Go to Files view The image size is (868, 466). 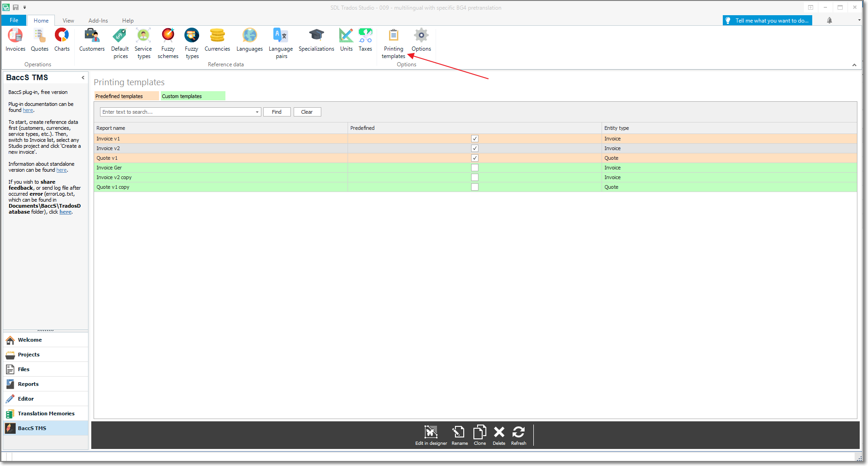point(45,369)
